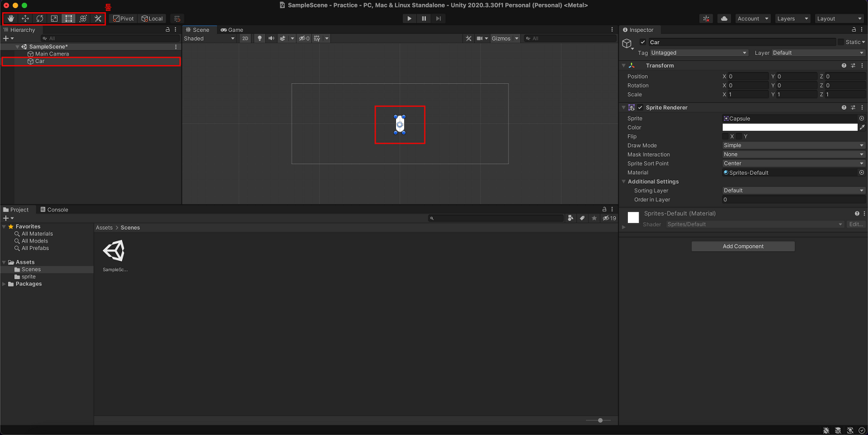Open the Layout dropdown

[x=840, y=18]
